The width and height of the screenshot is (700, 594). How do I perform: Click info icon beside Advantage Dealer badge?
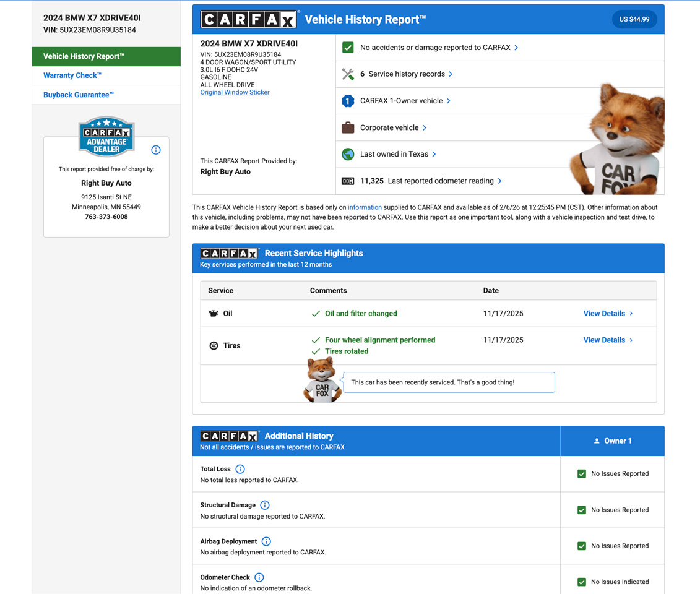pos(156,150)
